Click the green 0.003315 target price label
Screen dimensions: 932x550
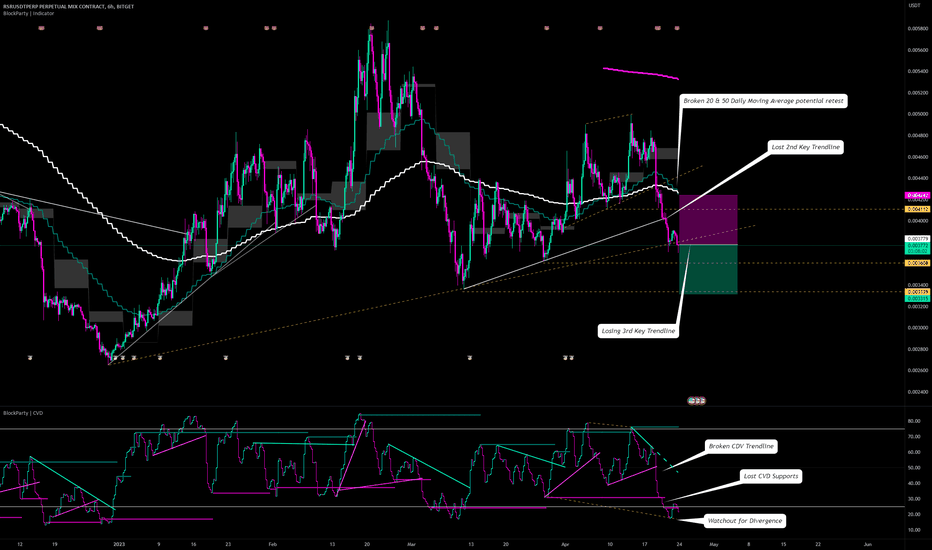tap(917, 298)
